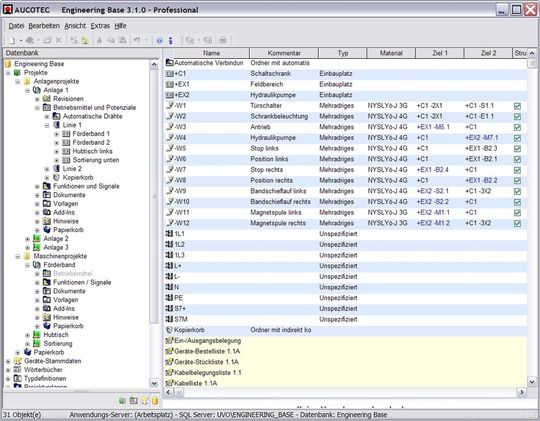The image size is (540, 421).
Task: Toggle the checkbox in the -W12 row
Action: pos(517,224)
